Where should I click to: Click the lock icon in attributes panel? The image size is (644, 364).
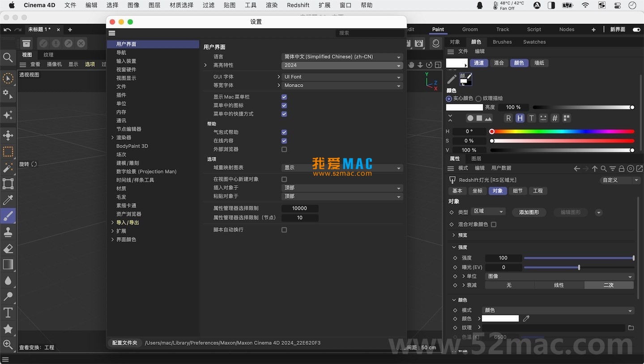(x=622, y=169)
